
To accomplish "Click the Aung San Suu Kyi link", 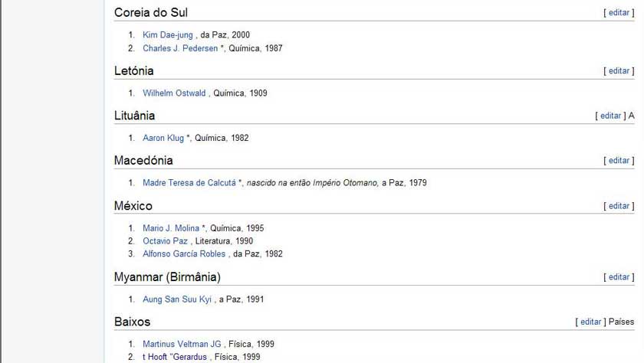I will tap(177, 299).
